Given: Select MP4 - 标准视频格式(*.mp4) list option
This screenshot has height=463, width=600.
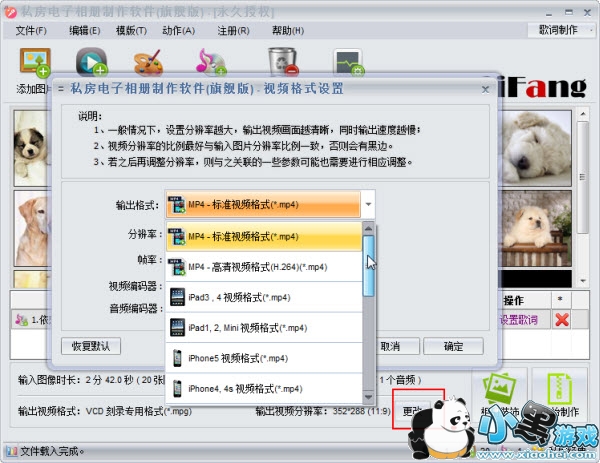Looking at the screenshot, I should [x=264, y=236].
